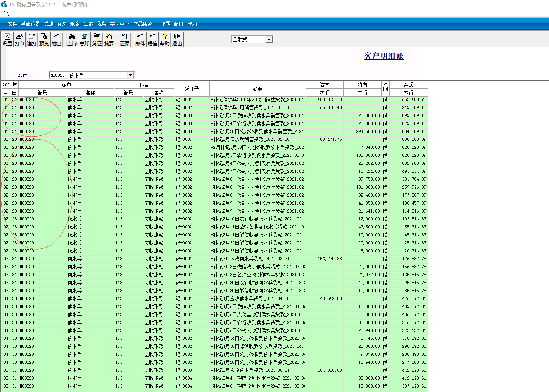This screenshot has height=392, width=549.
Task: Open the 文件 menu
Action: tap(12, 24)
